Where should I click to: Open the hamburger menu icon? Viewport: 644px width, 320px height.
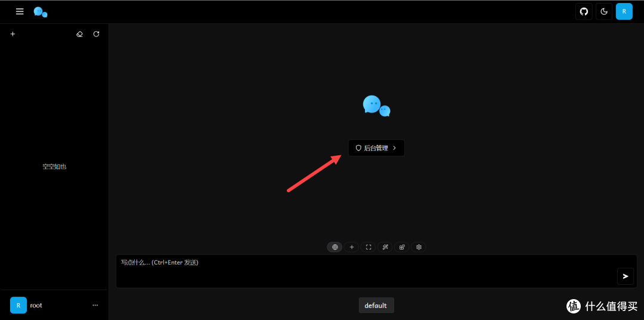point(20,11)
